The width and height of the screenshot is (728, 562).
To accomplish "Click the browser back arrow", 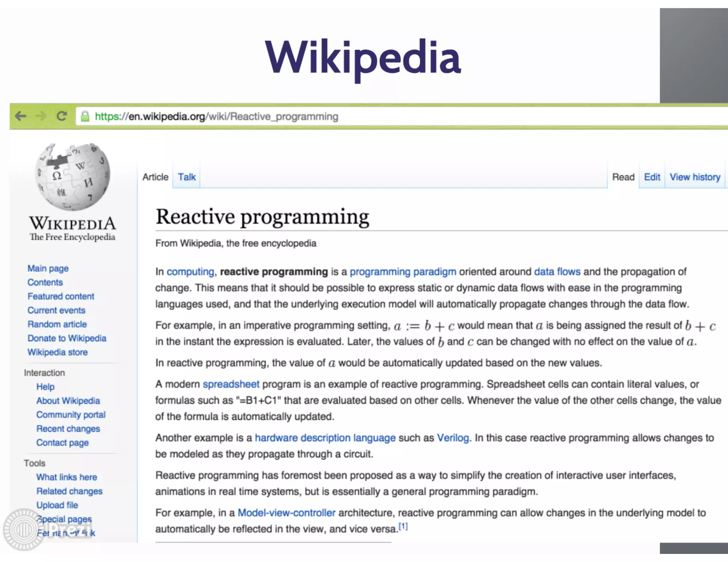I will pyautogui.click(x=21, y=116).
